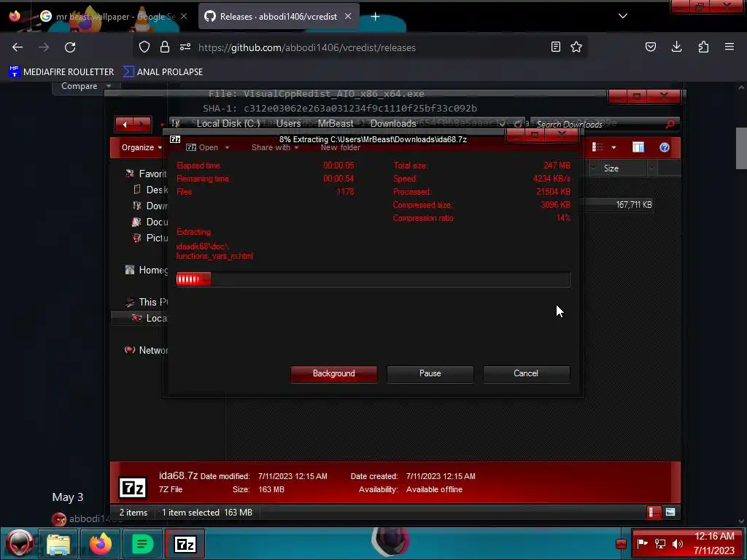The width and height of the screenshot is (747, 560).
Task: Click the Explorer search magnifier icon
Action: tap(670, 124)
